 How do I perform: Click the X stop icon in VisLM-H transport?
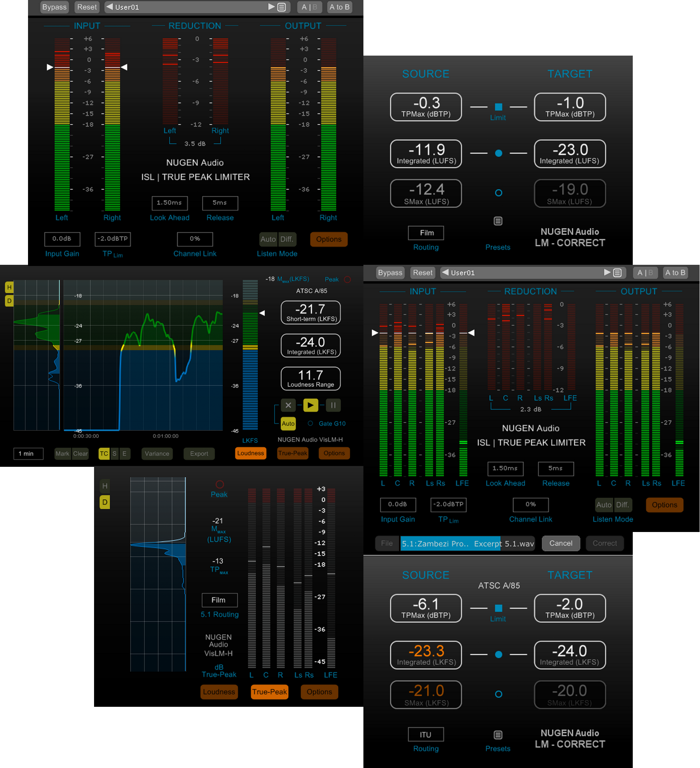(288, 405)
